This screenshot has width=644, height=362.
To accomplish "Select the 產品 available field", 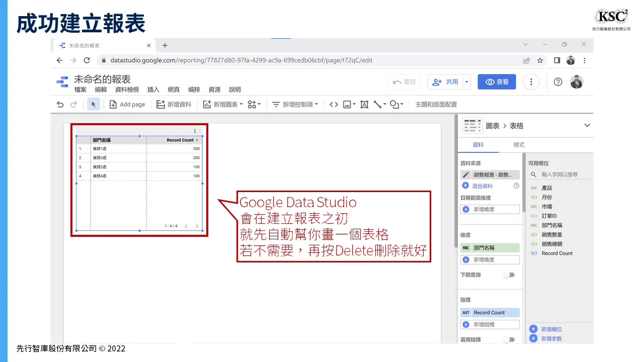I will click(x=547, y=188).
